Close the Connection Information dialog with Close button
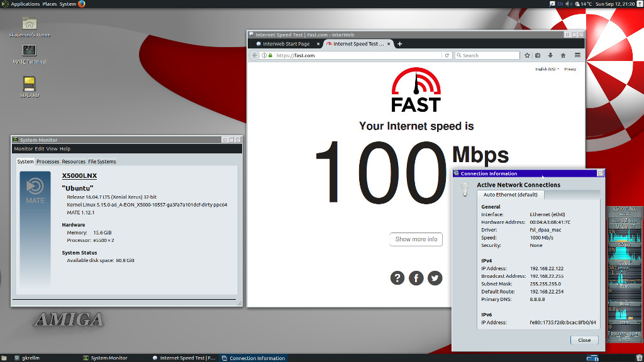Screen dimensions: 644x362 tap(584, 340)
